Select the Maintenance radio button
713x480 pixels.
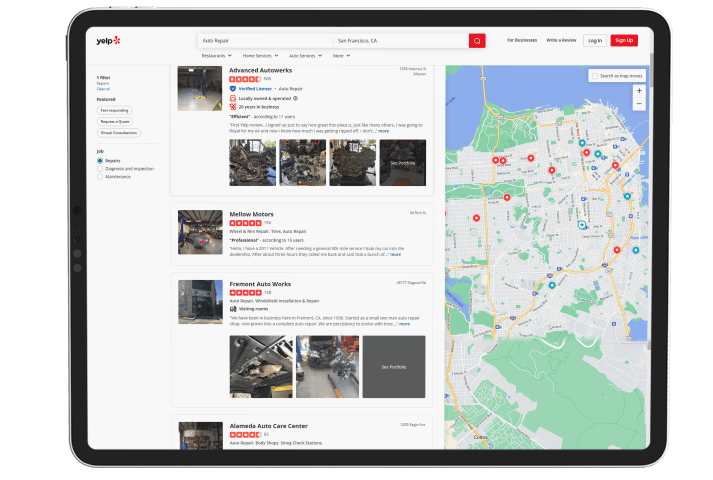[x=100, y=176]
